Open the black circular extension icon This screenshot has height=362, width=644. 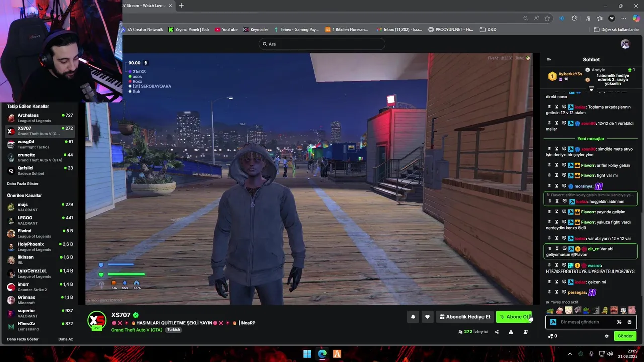612,18
